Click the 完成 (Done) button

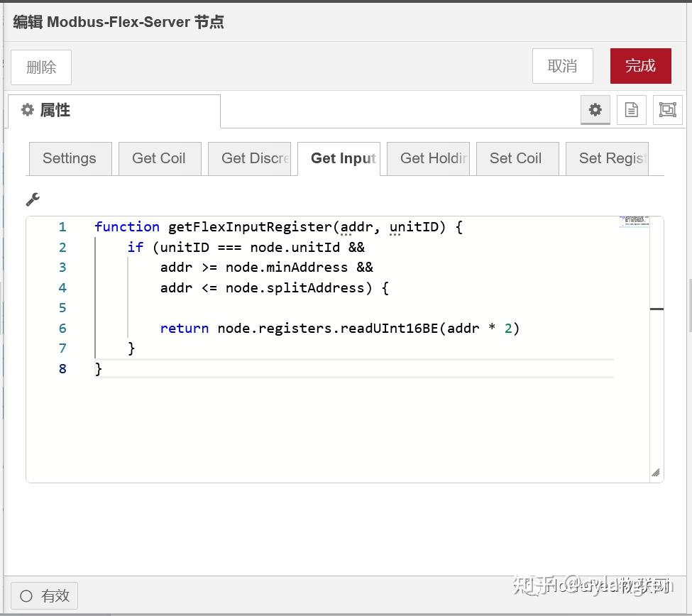640,65
